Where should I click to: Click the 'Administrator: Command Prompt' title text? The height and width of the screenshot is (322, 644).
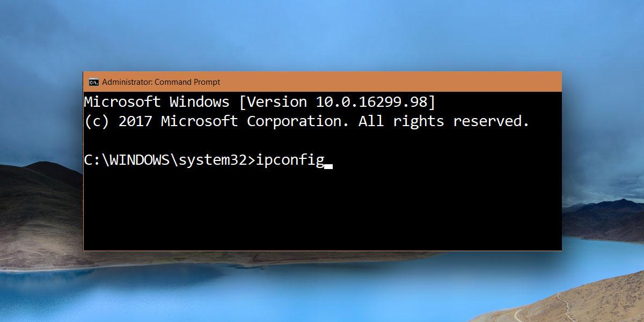161,82
